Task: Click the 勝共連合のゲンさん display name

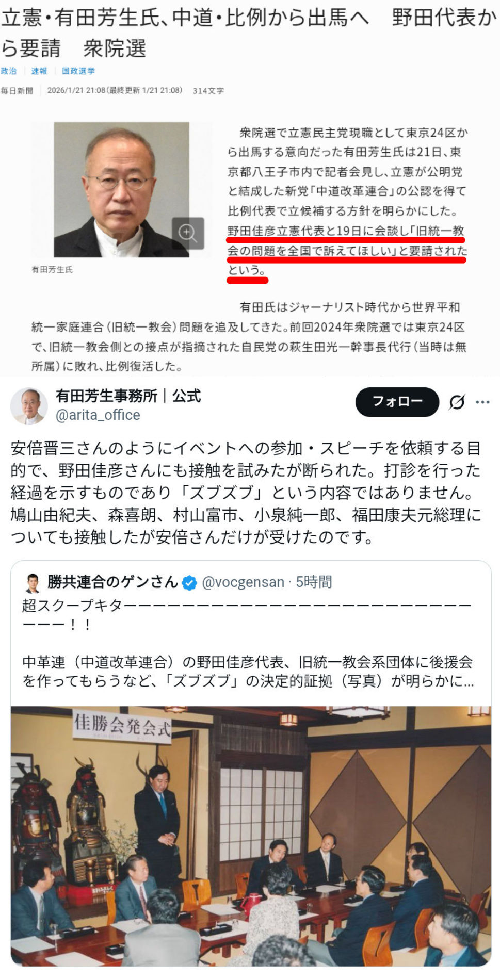Action: 113,582
